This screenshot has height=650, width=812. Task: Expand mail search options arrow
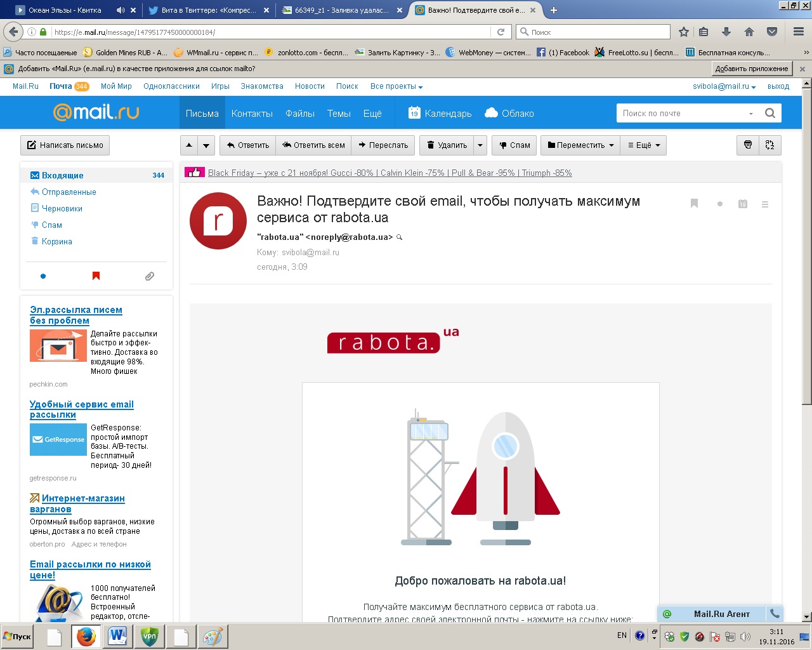point(751,114)
